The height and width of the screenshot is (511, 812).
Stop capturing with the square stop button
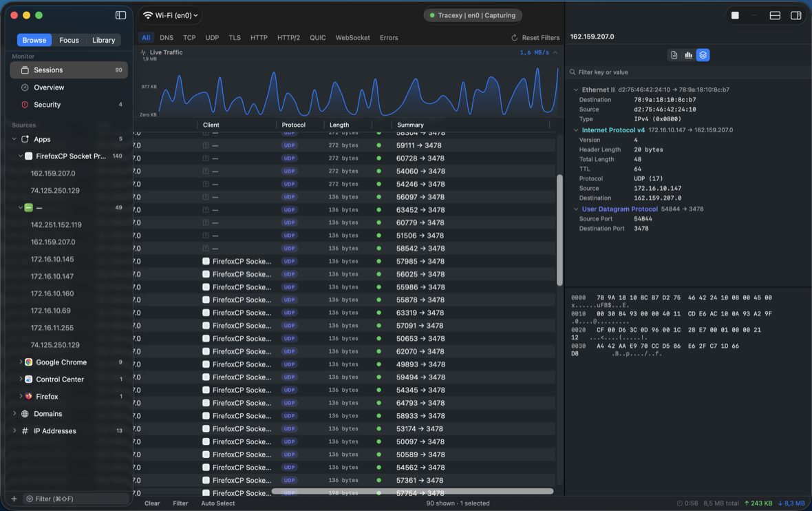pyautogui.click(x=735, y=16)
